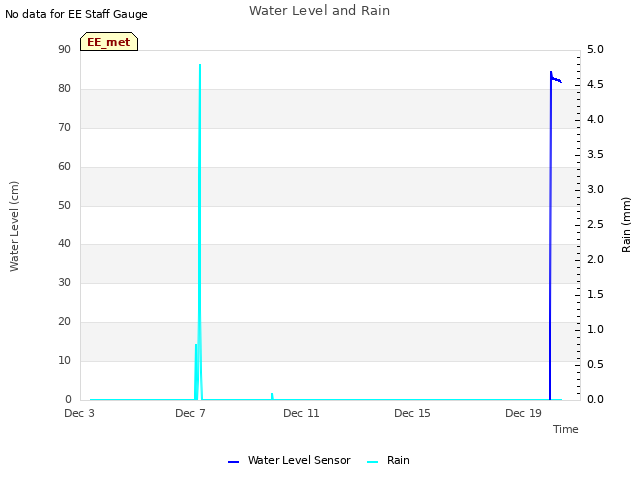The image size is (640, 480).
Task: Click the 10 tick on the left axis
Action: [64, 360]
